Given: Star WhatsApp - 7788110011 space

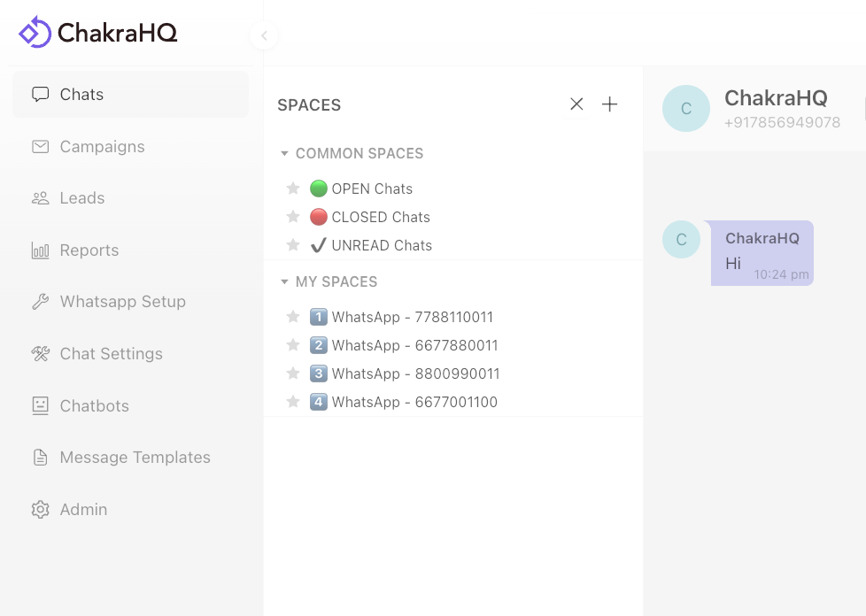Looking at the screenshot, I should pos(293,316).
